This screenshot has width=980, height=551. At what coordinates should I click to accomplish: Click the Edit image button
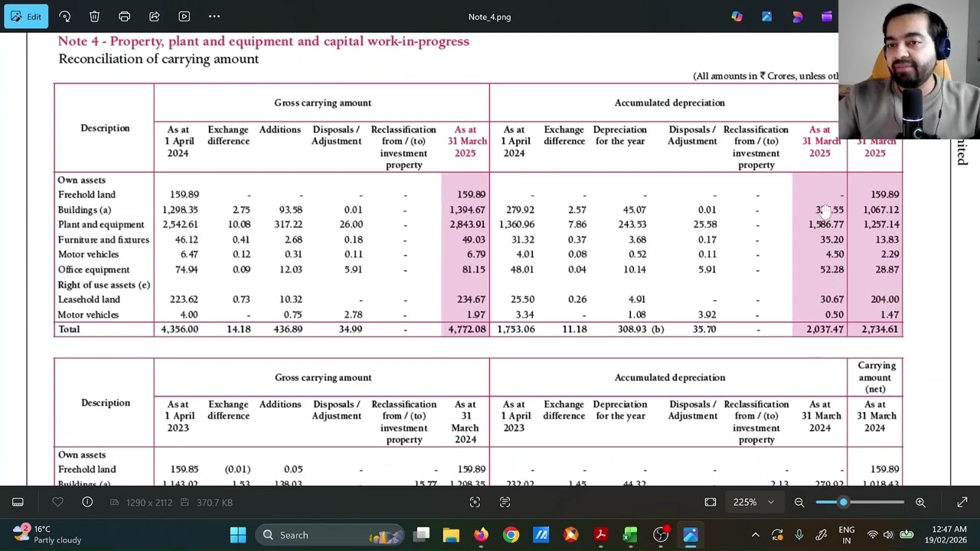[26, 16]
